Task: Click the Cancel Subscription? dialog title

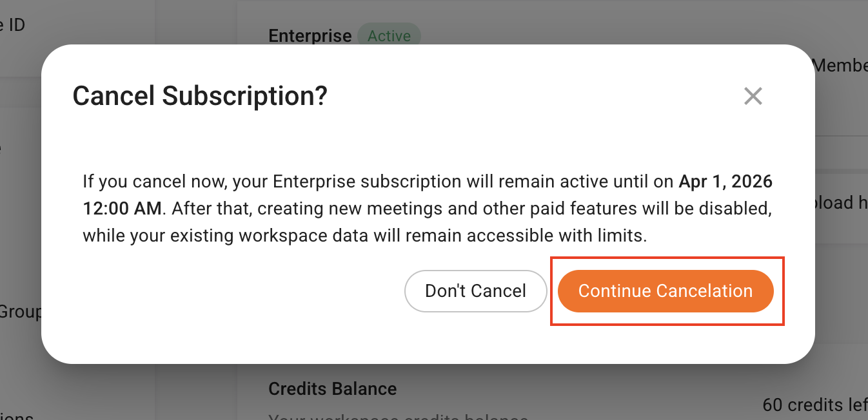Action: tap(200, 97)
